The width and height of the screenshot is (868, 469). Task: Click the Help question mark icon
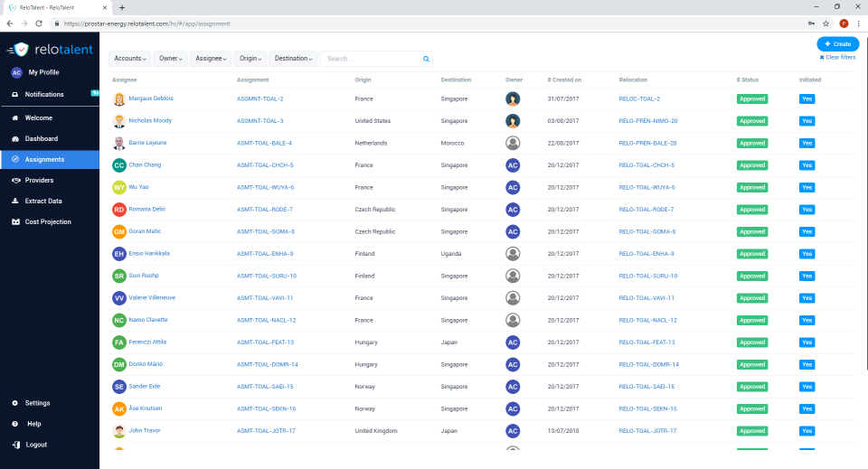[15, 424]
